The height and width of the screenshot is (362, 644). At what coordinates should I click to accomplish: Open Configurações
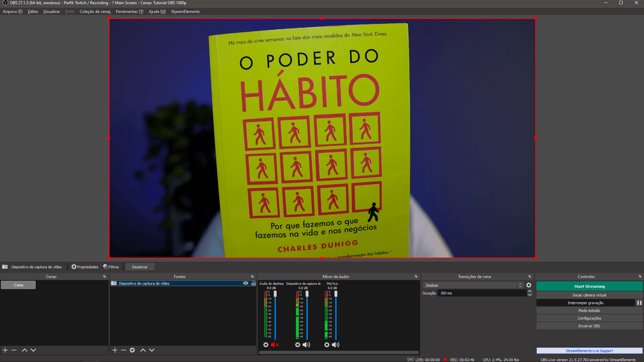(x=589, y=318)
